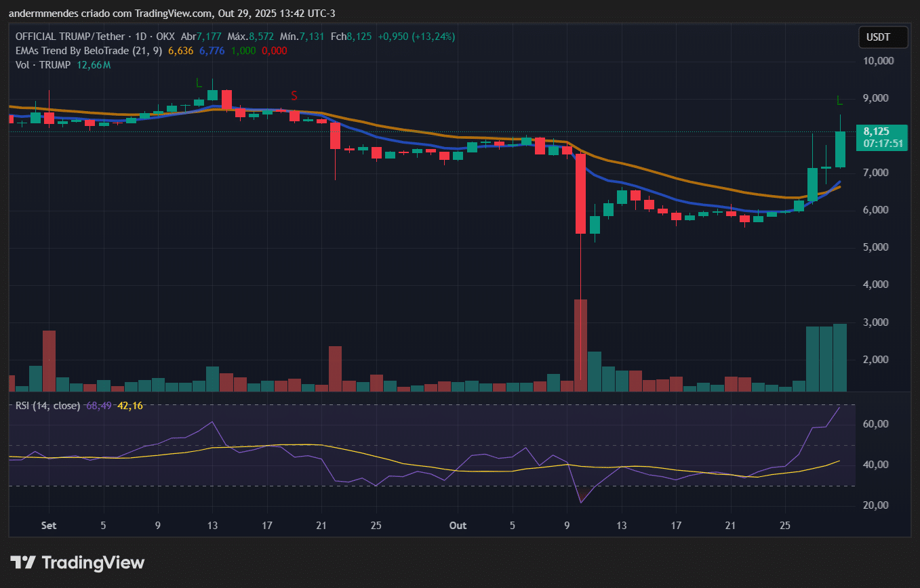Click the large red candle of Oct 10
The image size is (920, 588).
(x=580, y=194)
